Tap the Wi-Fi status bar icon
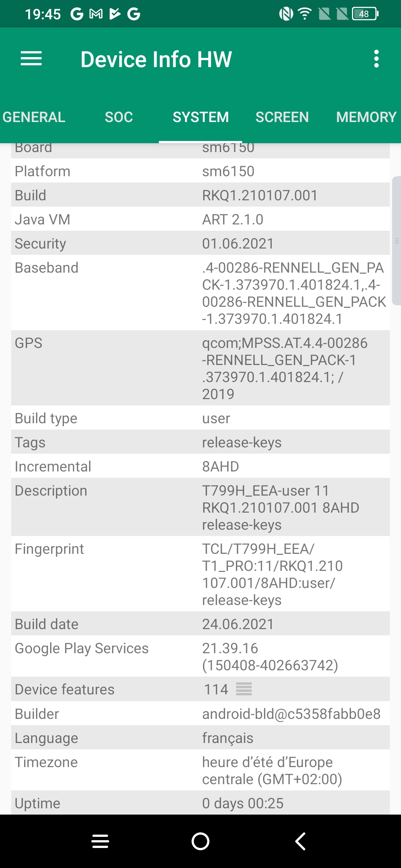Screen dimensions: 401x868 click(305, 14)
